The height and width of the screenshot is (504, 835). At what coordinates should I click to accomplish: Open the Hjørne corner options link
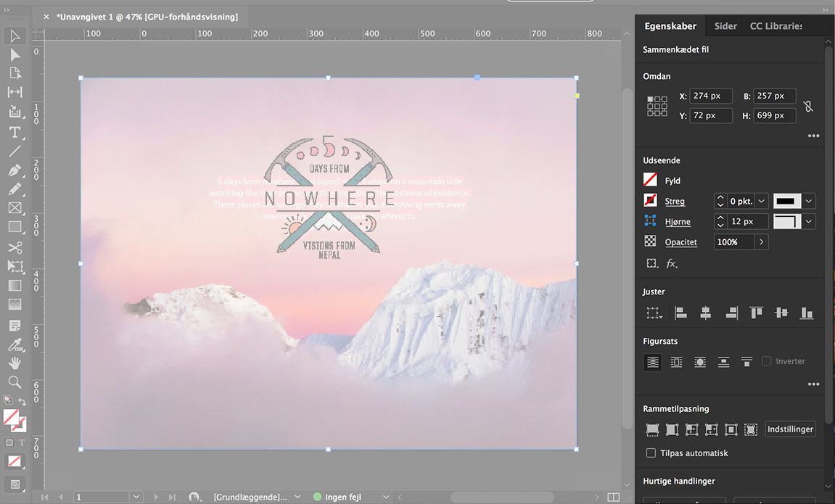coord(678,221)
